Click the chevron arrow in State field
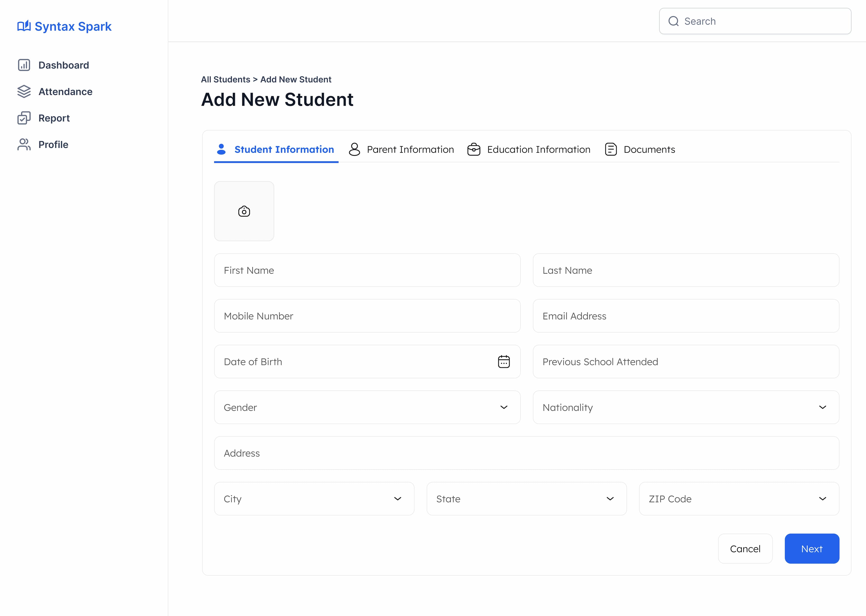This screenshot has height=616, width=866. 610,499
